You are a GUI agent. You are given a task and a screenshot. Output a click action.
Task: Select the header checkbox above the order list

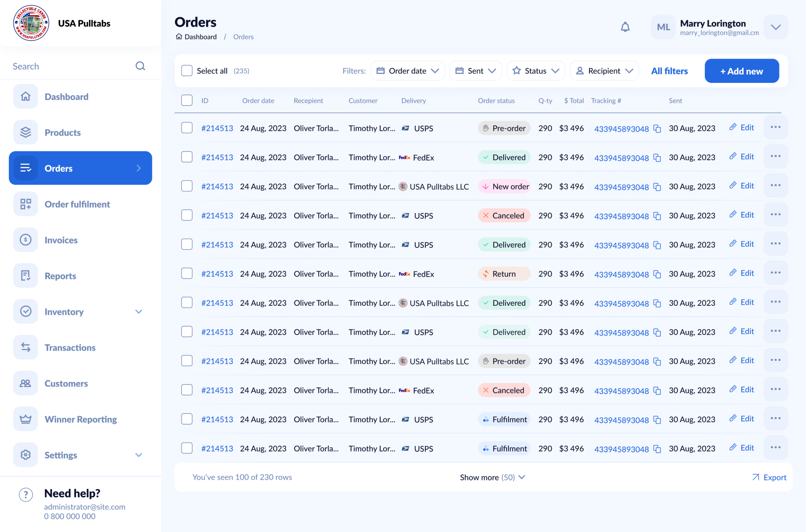(x=186, y=100)
